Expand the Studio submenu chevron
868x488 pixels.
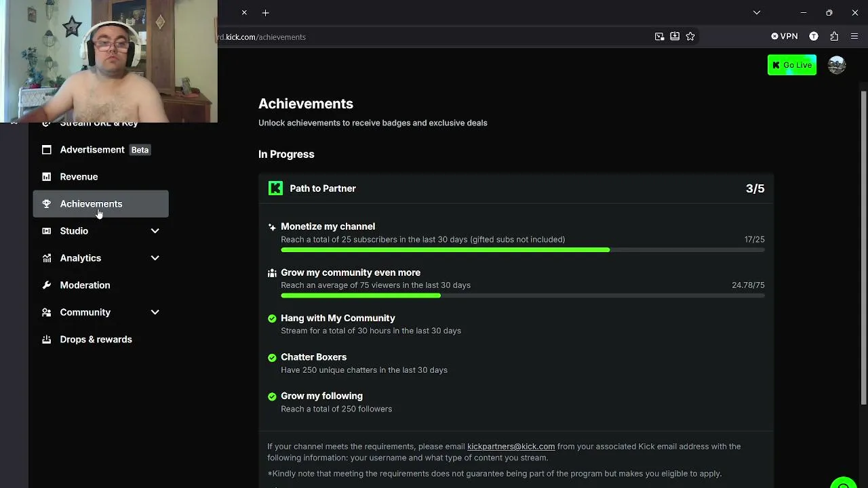coord(155,231)
